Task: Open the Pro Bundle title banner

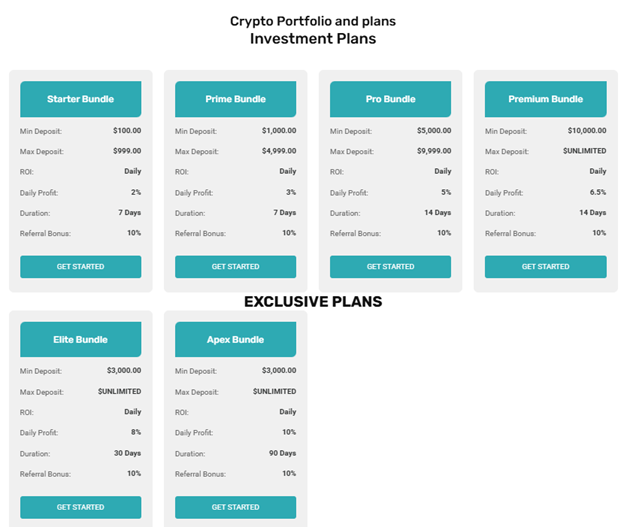Action: (390, 100)
